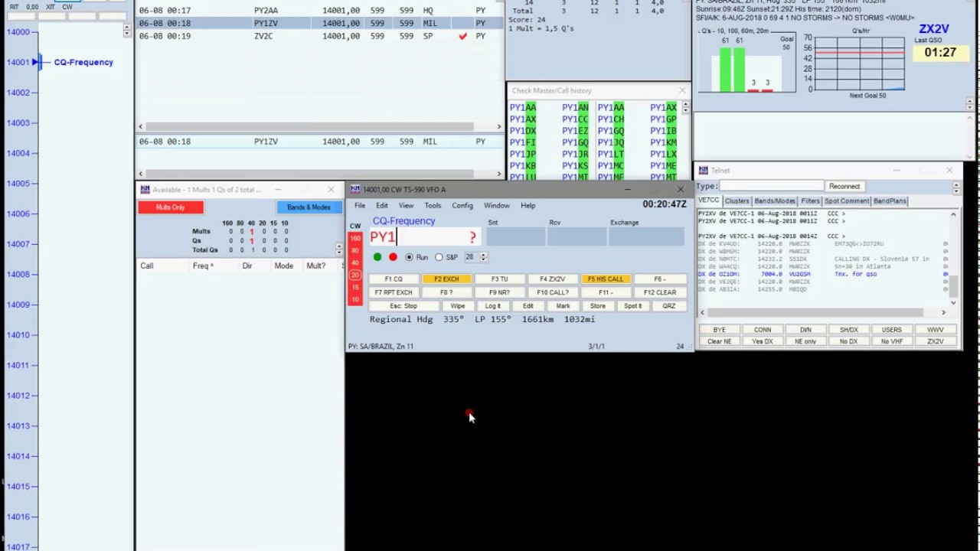Click the N1MM logo icon in Available window title
The image size is (980, 551).
(x=145, y=190)
